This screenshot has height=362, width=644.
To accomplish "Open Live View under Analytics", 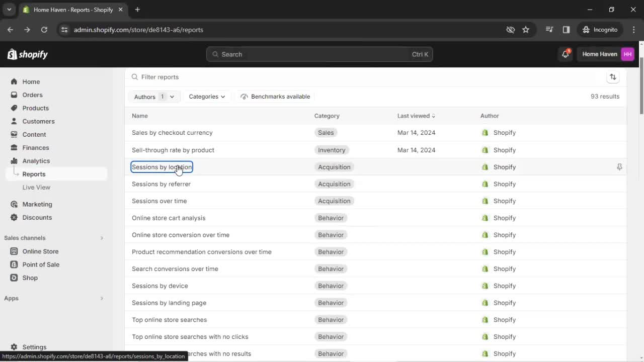I will [x=36, y=187].
